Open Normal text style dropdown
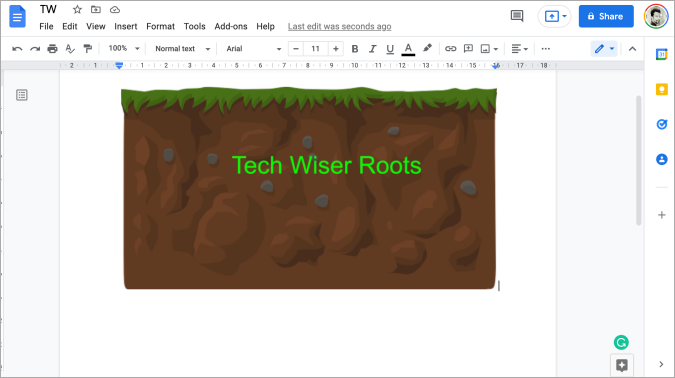Viewport: 675px width, 378px height. coord(183,49)
